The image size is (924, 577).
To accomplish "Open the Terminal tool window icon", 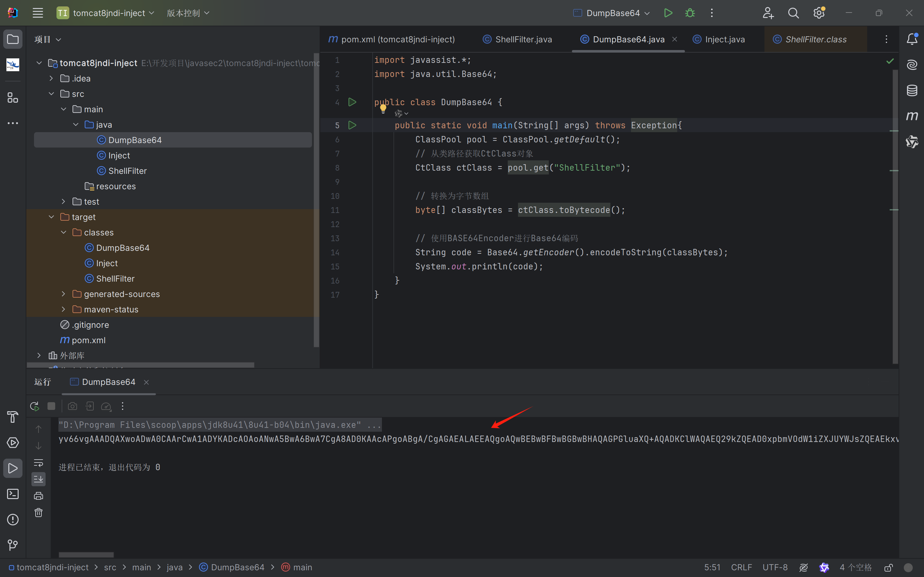I will pos(13,494).
